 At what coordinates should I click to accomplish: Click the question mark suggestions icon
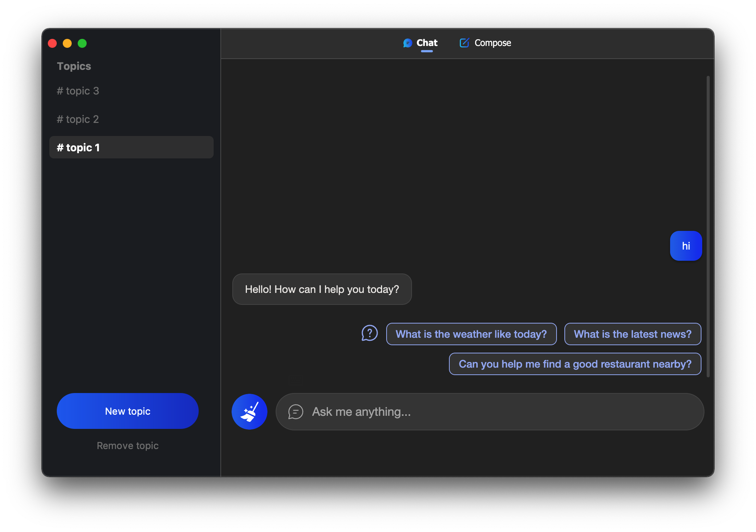369,333
